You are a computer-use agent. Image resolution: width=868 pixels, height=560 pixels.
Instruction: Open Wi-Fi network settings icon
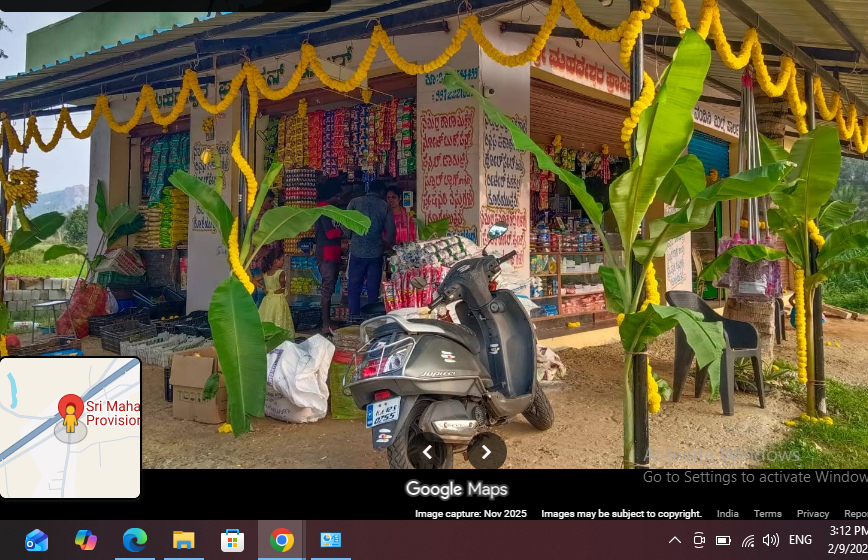tap(748, 540)
